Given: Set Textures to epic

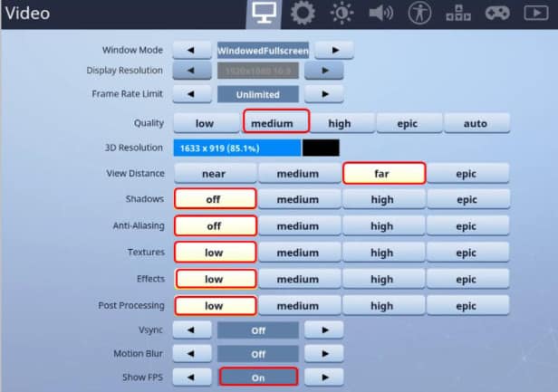Looking at the screenshot, I should click(468, 253).
